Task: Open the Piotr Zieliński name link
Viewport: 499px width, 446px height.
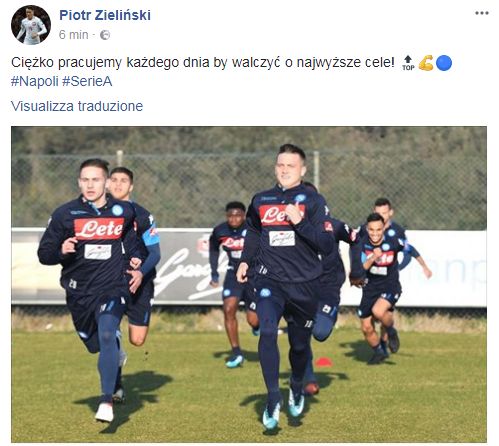Action: tap(105, 15)
